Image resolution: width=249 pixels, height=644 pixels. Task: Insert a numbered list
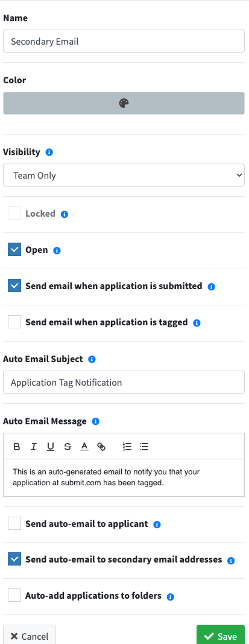point(127,447)
